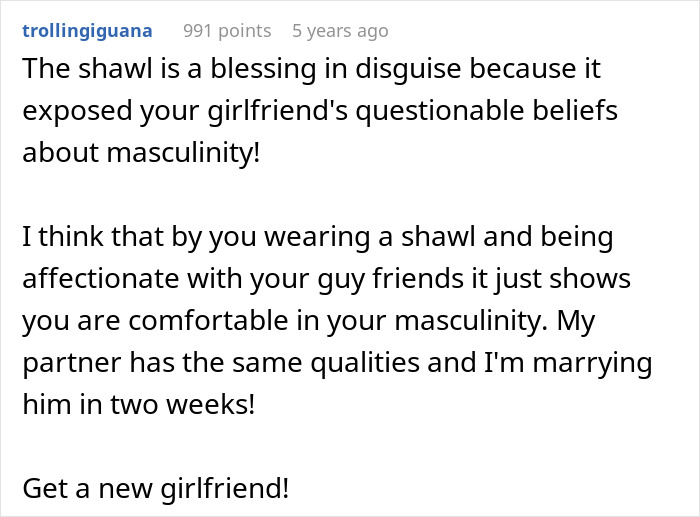The image size is (700, 517).
Task: Click the "5 years ago" timestamp
Action: click(x=335, y=31)
